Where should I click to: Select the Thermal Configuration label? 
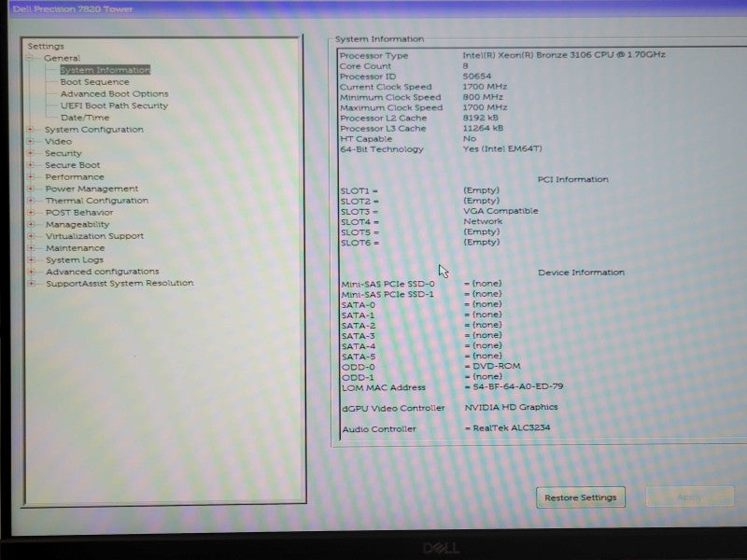97,201
